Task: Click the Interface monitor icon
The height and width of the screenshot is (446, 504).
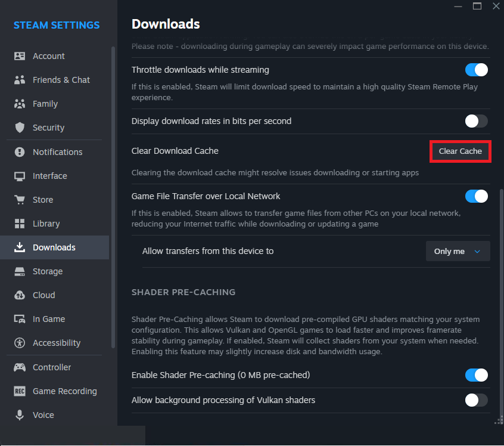Action: tap(20, 176)
